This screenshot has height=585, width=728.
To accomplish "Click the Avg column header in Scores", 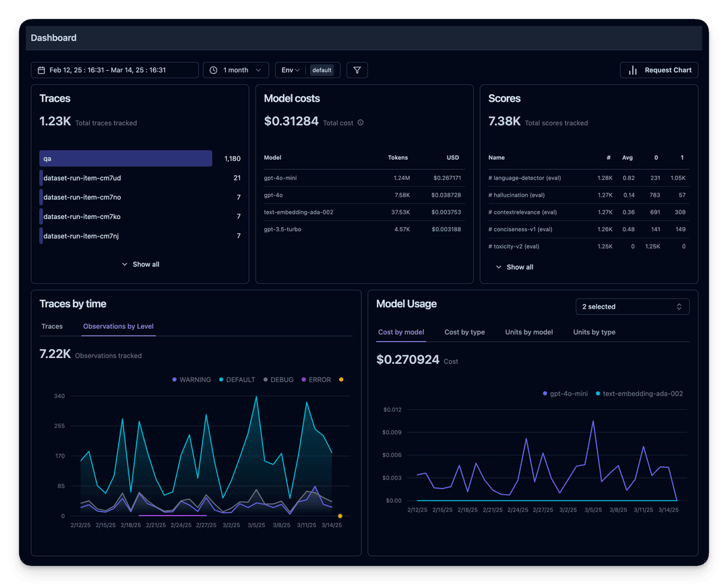I will tap(628, 158).
